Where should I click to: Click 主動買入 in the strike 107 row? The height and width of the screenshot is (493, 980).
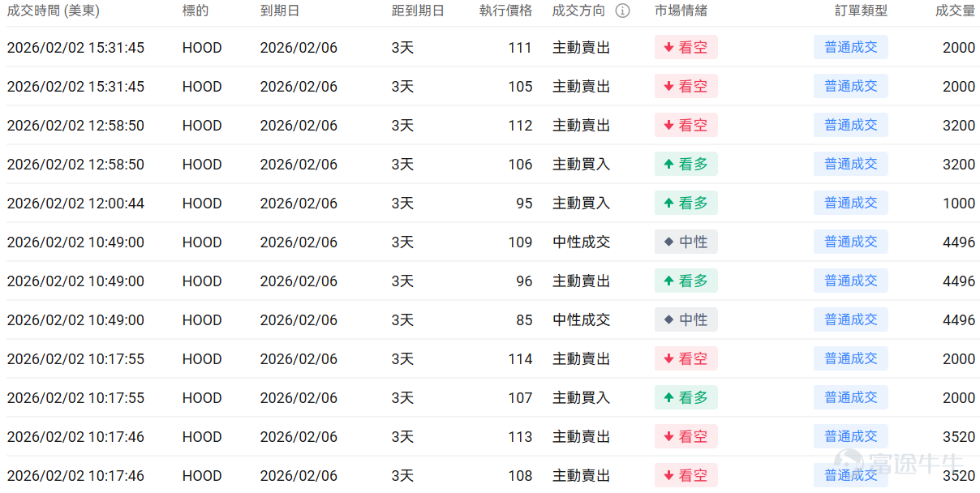click(x=581, y=398)
